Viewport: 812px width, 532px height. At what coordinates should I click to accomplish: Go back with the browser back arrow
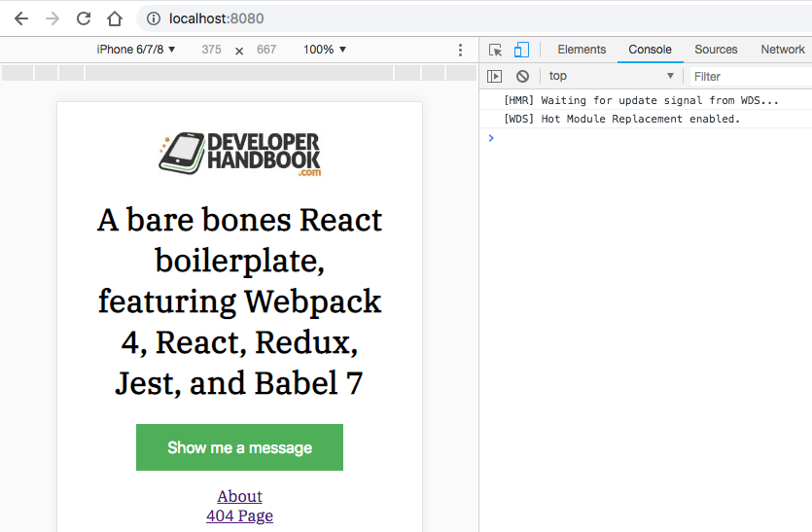pos(21,18)
